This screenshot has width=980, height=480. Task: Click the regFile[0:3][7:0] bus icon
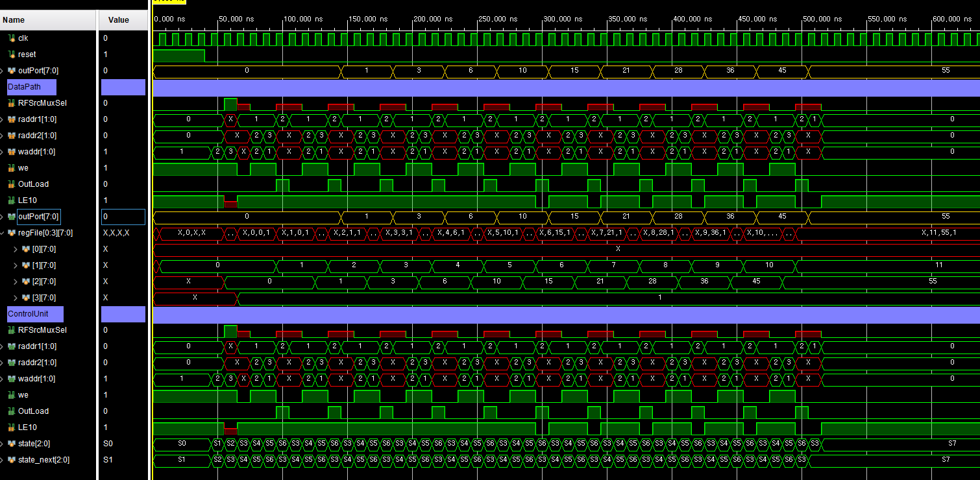[12, 233]
